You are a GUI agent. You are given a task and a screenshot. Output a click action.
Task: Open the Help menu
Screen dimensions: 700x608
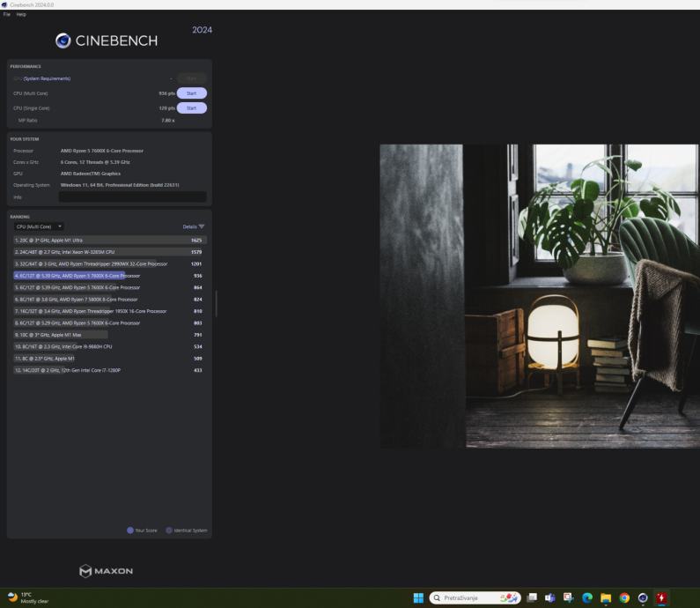tap(21, 14)
